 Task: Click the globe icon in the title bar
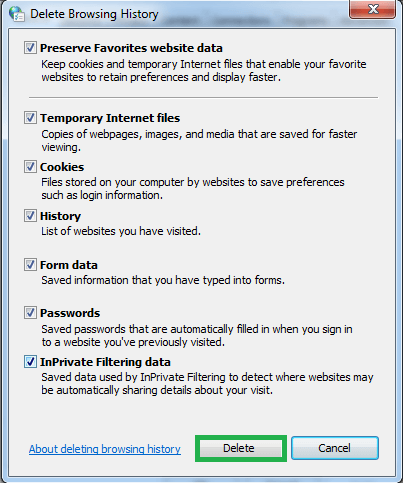coord(16,14)
